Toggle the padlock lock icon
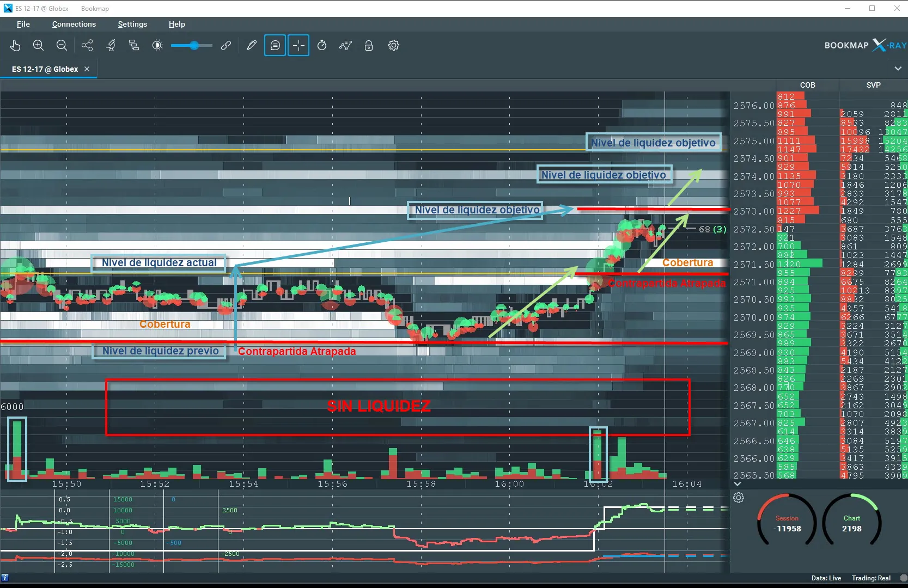This screenshot has height=588, width=908. pyautogui.click(x=369, y=46)
